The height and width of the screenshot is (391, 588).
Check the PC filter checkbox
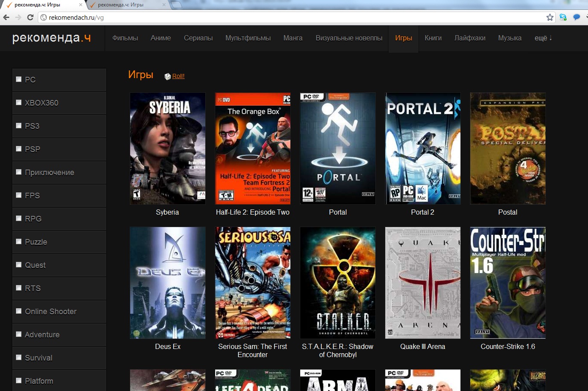pyautogui.click(x=18, y=79)
